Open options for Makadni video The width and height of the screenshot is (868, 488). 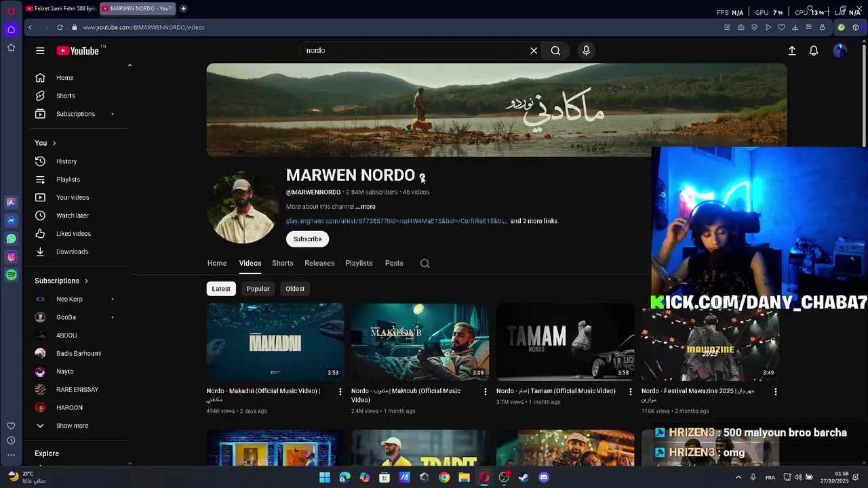tap(340, 392)
